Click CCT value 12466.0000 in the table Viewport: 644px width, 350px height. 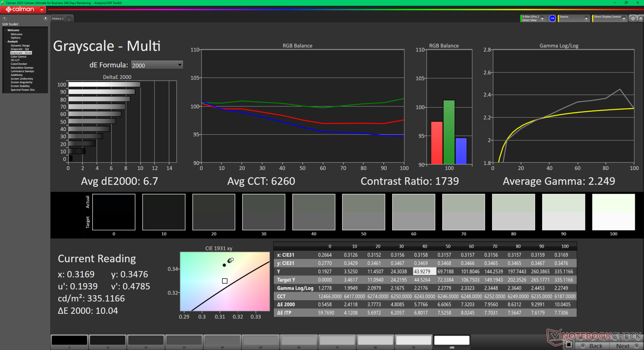[330, 296]
